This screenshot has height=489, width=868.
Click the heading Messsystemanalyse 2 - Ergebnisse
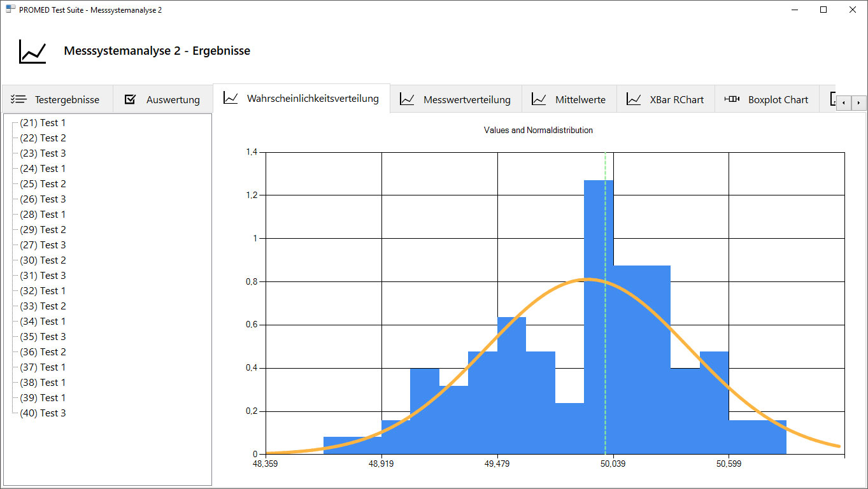157,51
